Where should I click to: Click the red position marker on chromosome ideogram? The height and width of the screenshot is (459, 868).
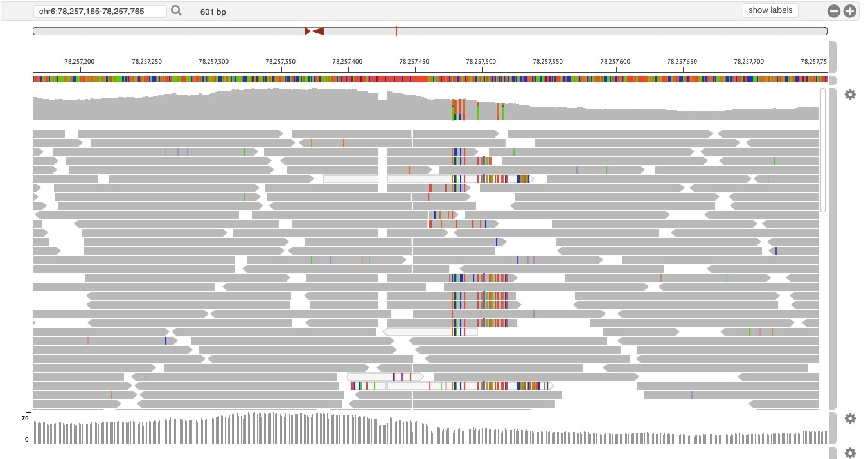point(396,31)
